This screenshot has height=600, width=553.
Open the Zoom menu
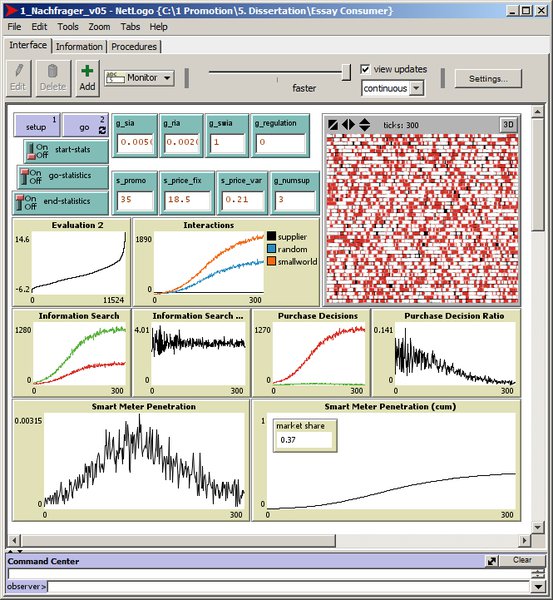(x=99, y=27)
